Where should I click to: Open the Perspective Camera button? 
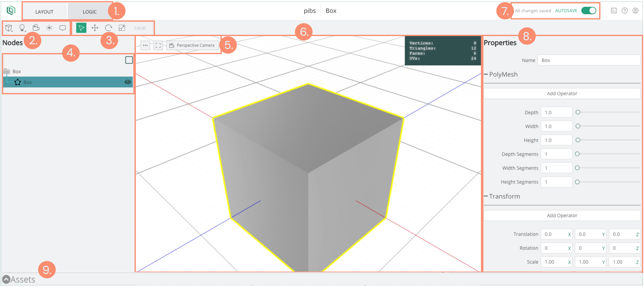(192, 45)
